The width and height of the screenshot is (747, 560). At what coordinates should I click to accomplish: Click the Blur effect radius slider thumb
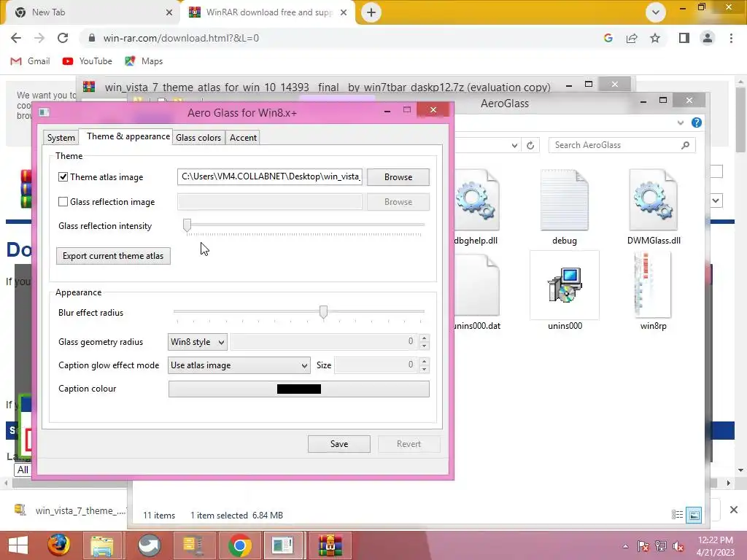[x=323, y=312]
